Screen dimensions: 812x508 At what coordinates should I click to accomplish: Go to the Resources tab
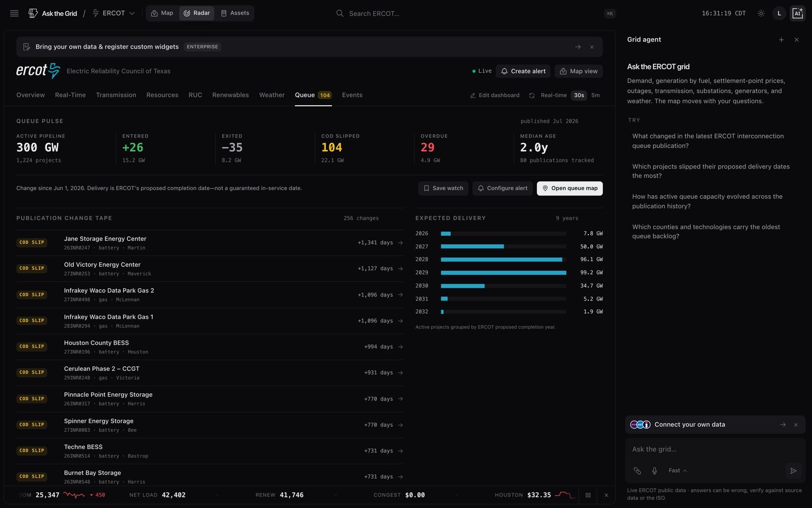tap(162, 95)
